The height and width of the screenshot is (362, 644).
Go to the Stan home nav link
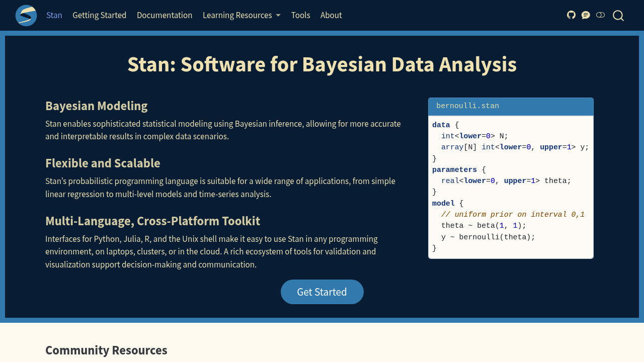pyautogui.click(x=54, y=15)
